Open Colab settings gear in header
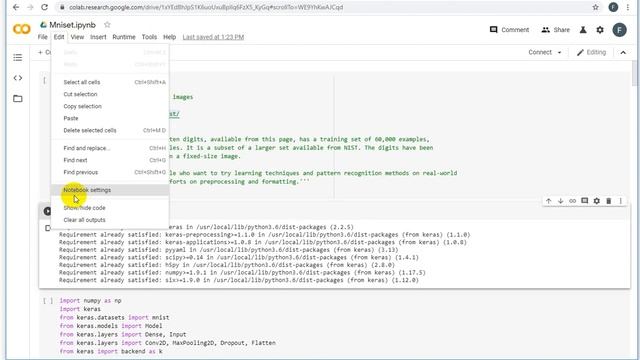The height and width of the screenshot is (360, 640). tap(600, 30)
